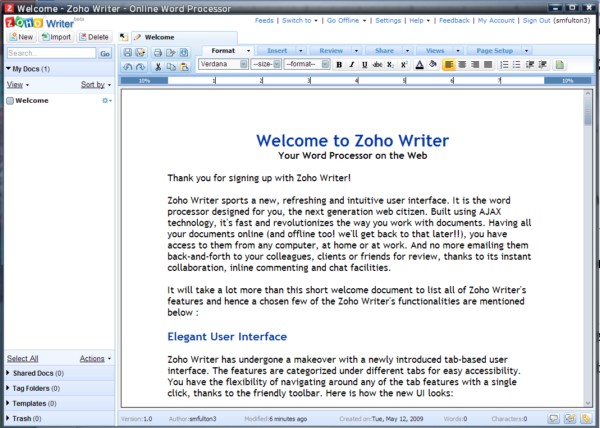
Task: Apply Subscript formatting
Action: [390, 65]
